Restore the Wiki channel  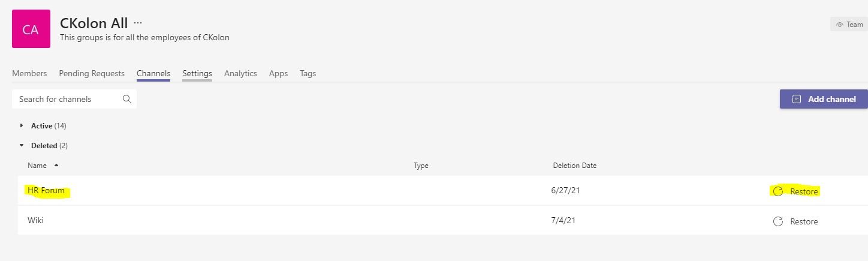[x=795, y=221]
